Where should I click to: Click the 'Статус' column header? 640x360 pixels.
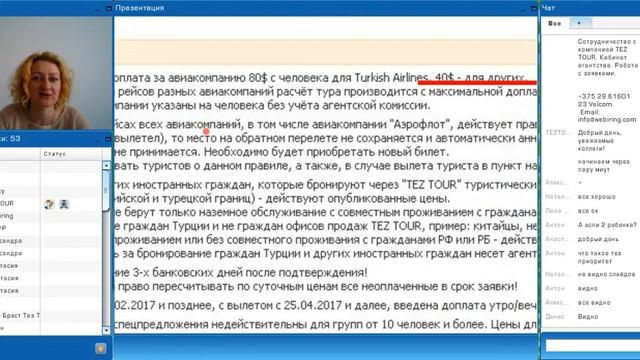(x=55, y=154)
